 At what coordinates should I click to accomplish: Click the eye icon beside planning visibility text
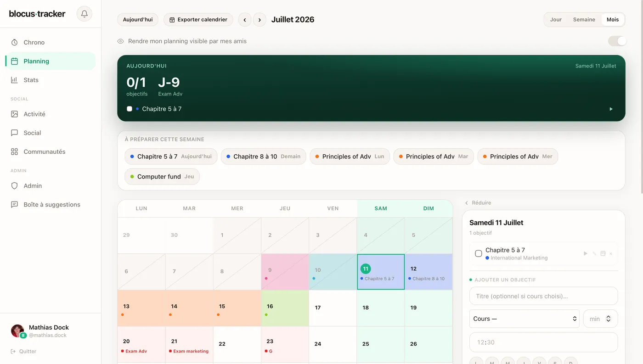click(x=121, y=41)
